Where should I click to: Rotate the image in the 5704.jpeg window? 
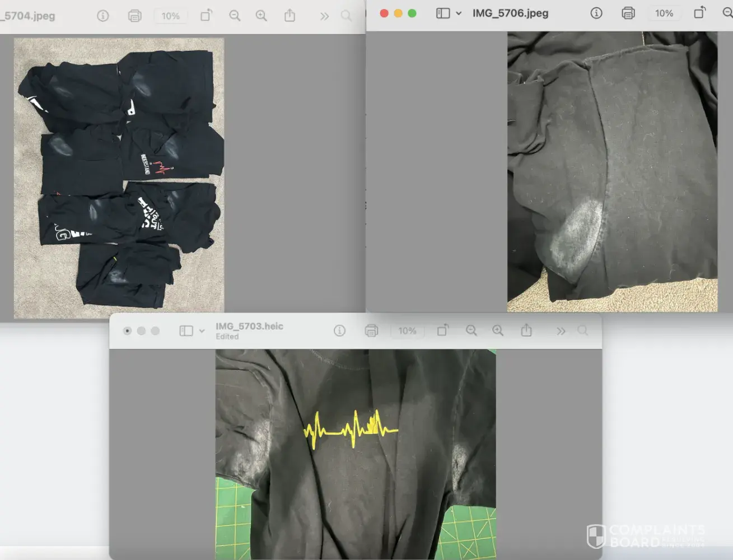click(x=206, y=15)
